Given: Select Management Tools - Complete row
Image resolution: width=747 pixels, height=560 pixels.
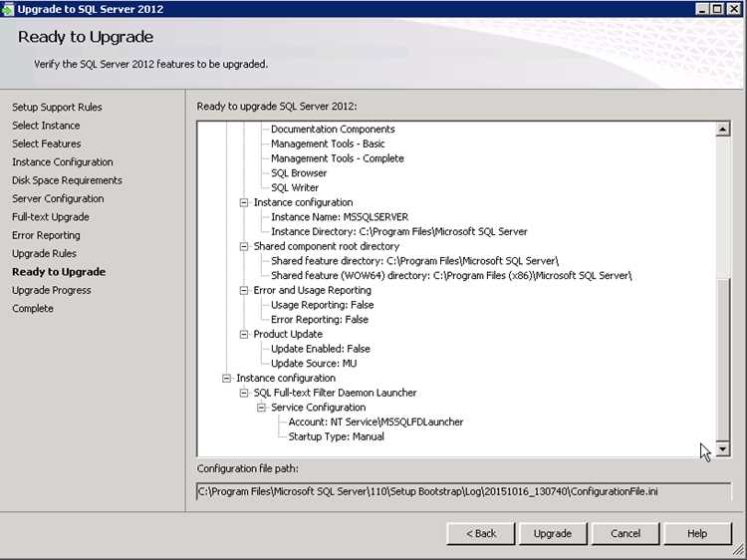Looking at the screenshot, I should 338,158.
